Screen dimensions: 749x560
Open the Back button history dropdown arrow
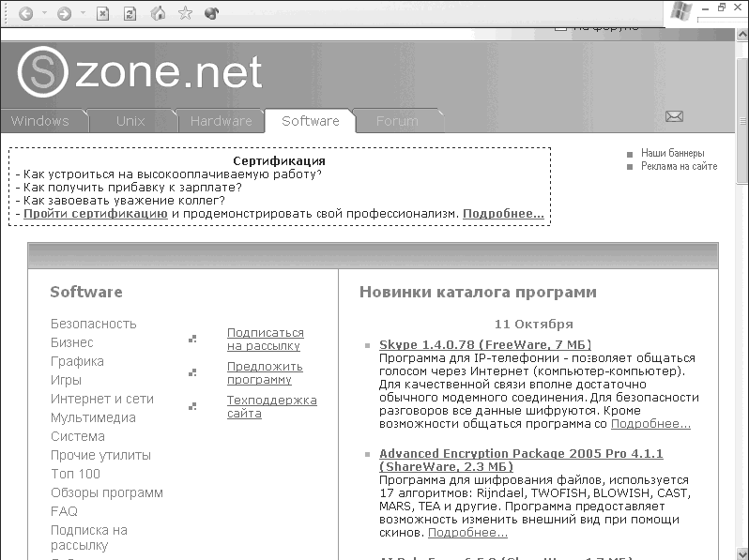pos(44,13)
